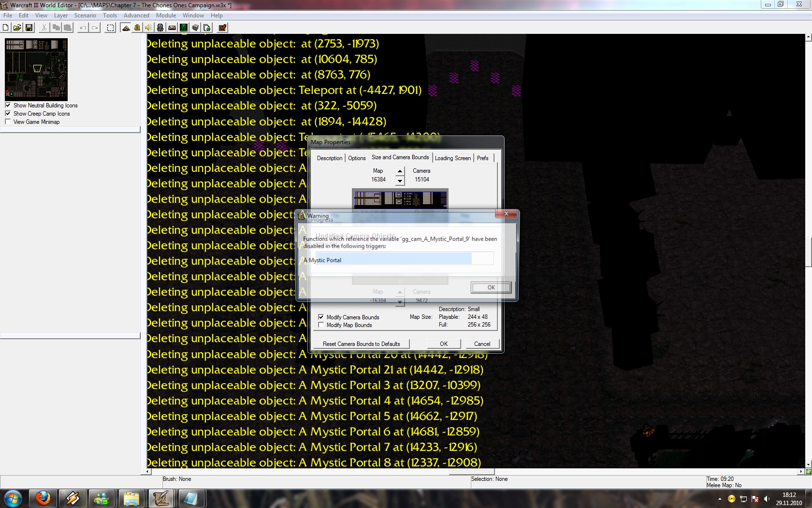
Task: Open the Tools menu
Action: [110, 15]
